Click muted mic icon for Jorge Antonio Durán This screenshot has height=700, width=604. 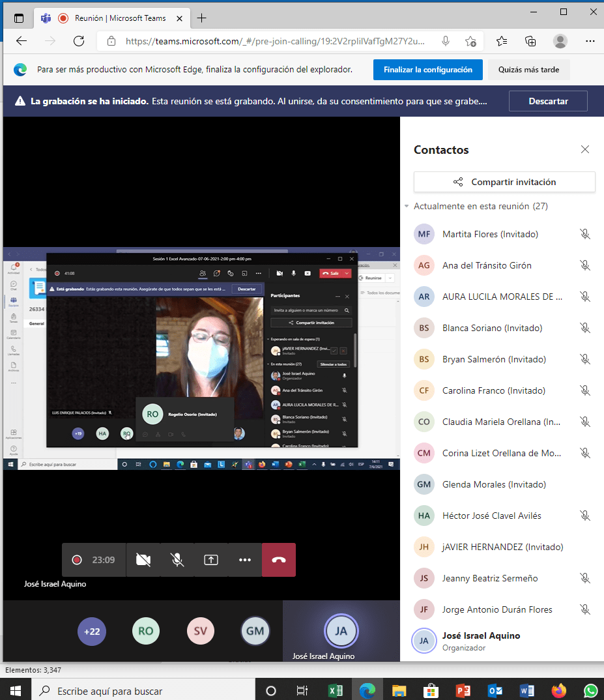click(585, 609)
